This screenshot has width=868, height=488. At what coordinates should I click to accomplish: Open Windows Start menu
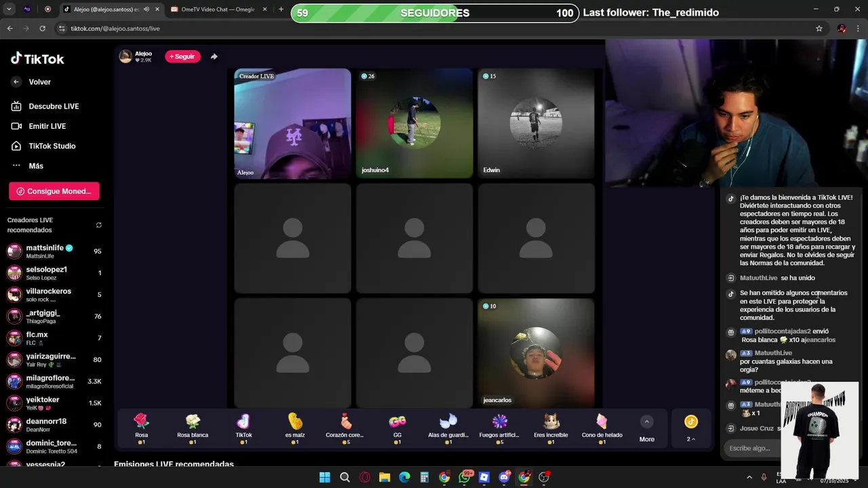325,477
